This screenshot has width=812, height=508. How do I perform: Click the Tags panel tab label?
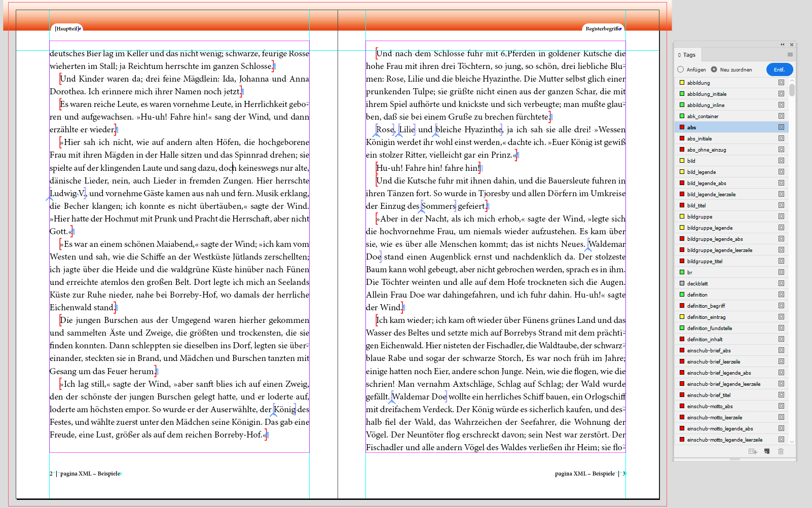[689, 55]
